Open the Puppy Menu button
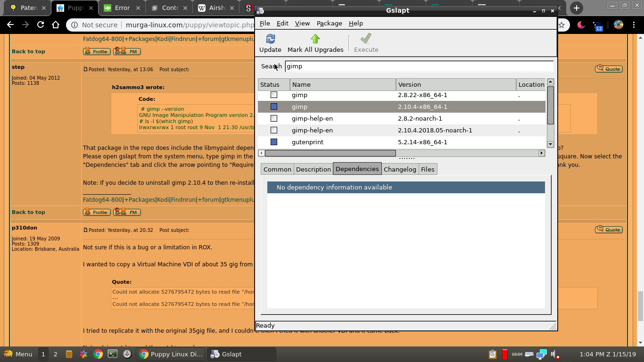The image size is (644, 362). (18, 354)
